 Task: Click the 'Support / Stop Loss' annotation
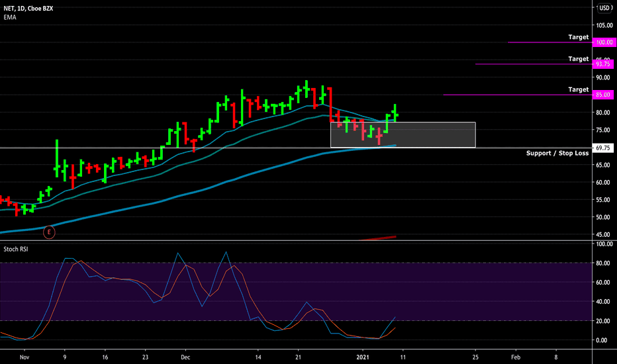(557, 153)
